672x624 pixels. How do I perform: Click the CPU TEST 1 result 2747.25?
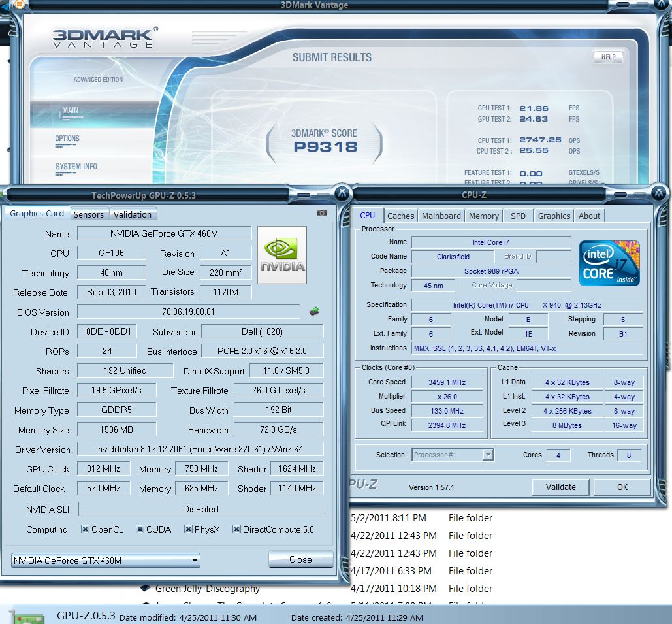[x=540, y=140]
